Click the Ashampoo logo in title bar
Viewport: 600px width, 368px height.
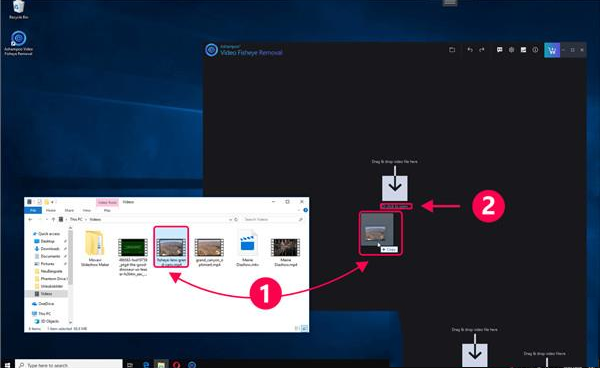(211, 50)
